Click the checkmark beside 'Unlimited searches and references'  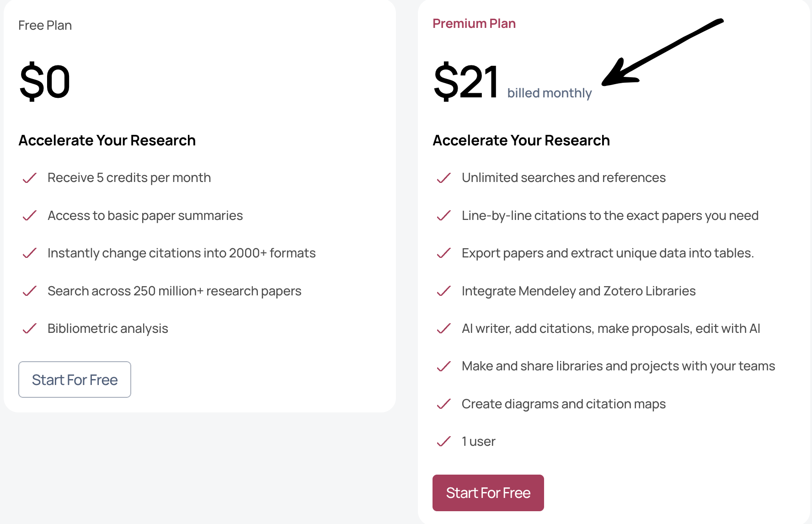click(443, 178)
